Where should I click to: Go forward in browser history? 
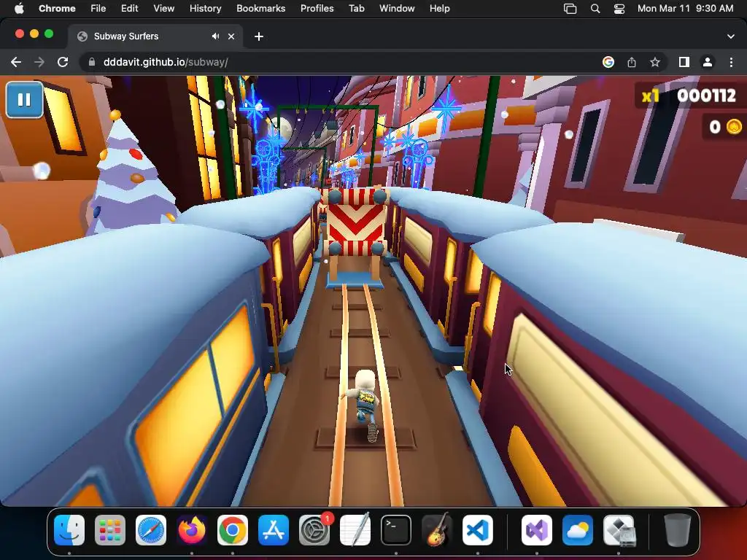point(39,62)
